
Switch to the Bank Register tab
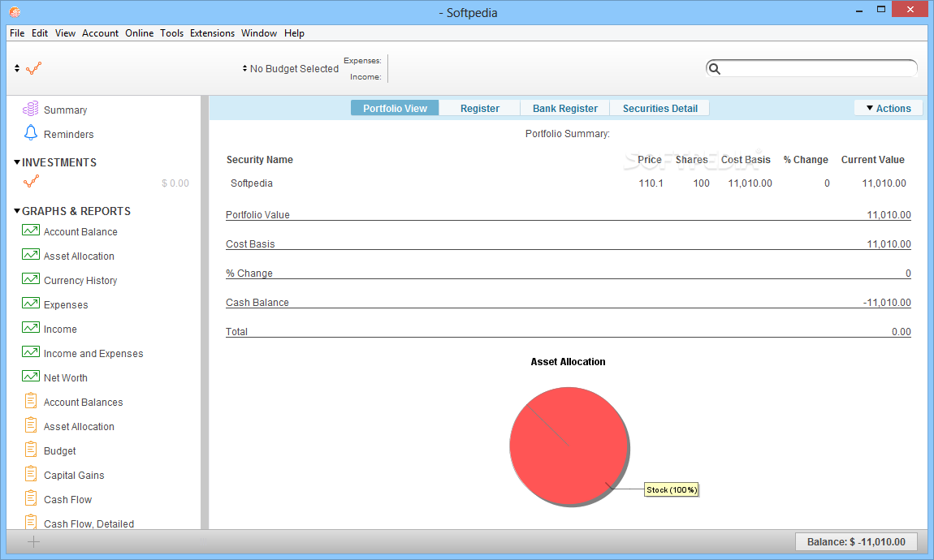[x=564, y=108]
